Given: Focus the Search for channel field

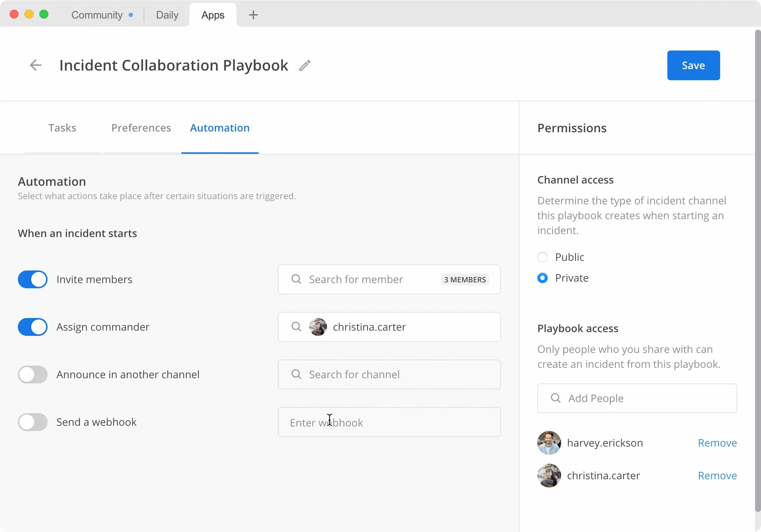Looking at the screenshot, I should (389, 374).
